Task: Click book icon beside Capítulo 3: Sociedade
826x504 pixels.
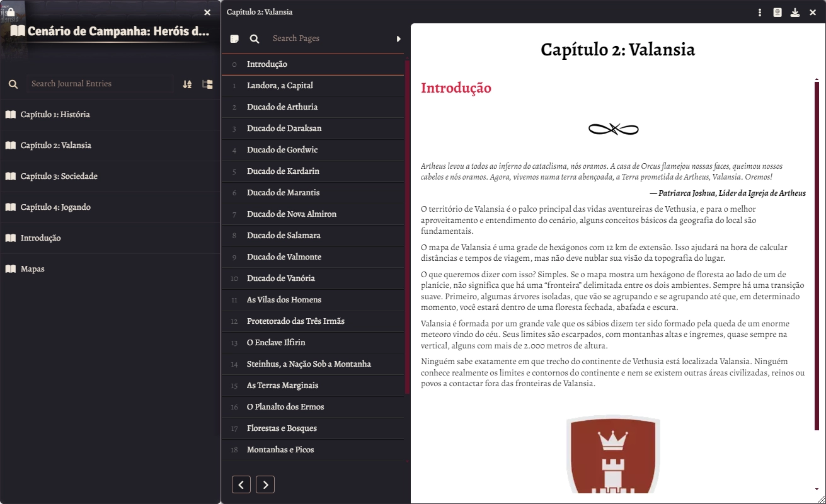Action: (x=10, y=176)
